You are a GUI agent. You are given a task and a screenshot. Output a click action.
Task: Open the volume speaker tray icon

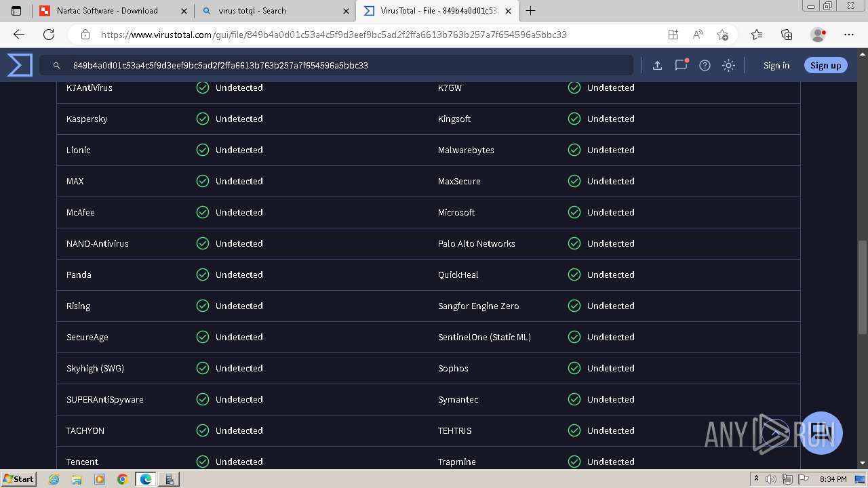(x=771, y=479)
